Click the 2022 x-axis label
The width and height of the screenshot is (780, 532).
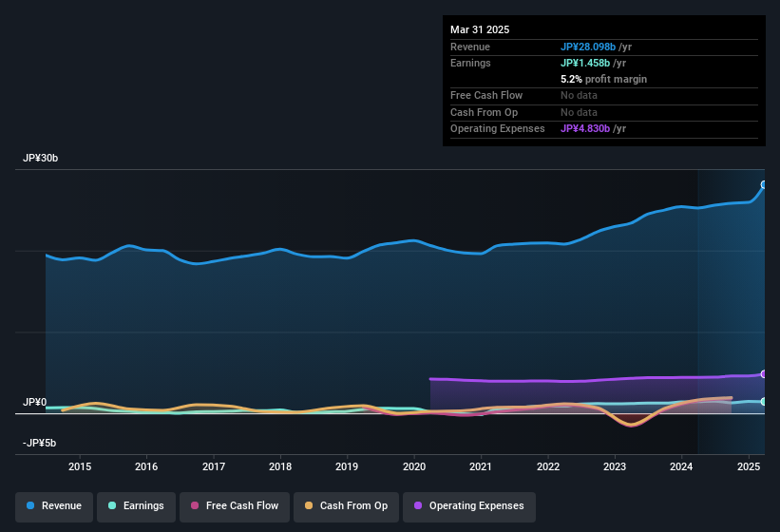[x=547, y=466]
